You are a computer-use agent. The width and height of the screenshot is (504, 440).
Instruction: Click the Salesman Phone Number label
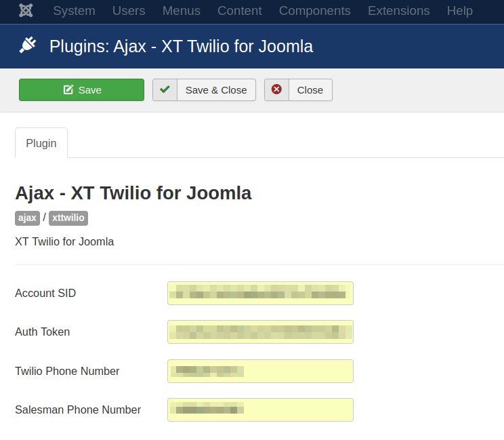point(78,409)
